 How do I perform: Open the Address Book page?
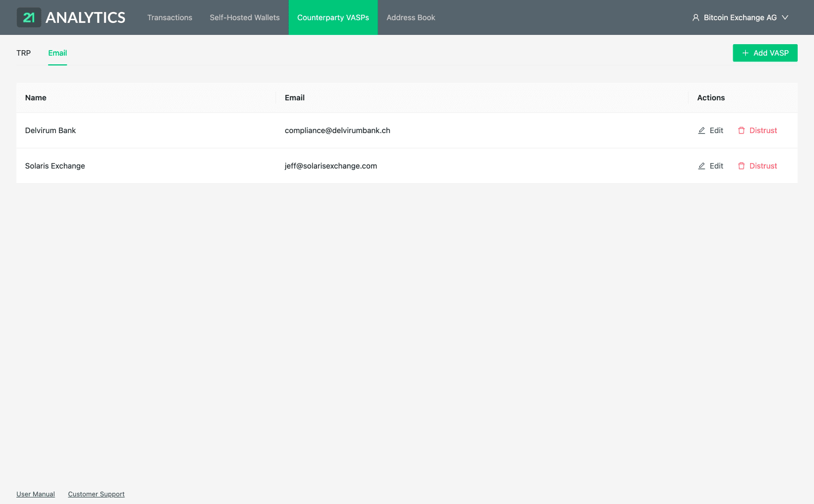point(411,17)
